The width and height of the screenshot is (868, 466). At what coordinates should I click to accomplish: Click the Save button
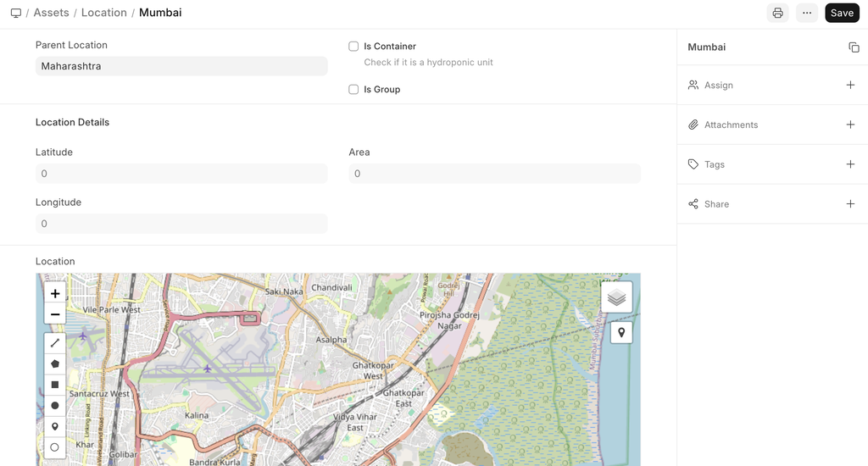(x=842, y=13)
